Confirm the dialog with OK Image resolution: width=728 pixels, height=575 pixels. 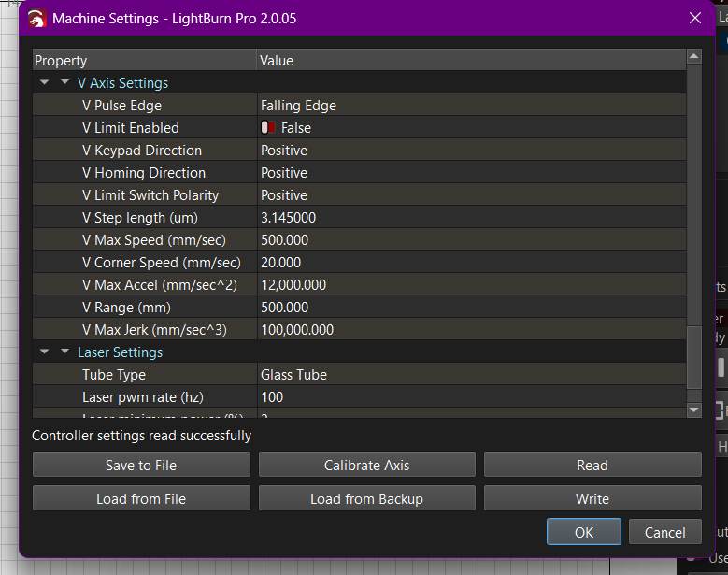click(584, 532)
